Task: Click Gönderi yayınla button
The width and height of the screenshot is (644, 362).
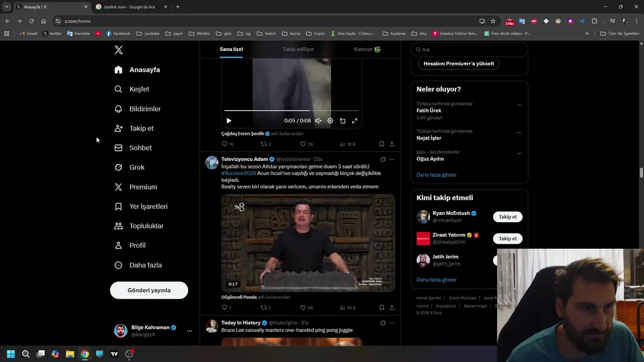Action: 149,290
